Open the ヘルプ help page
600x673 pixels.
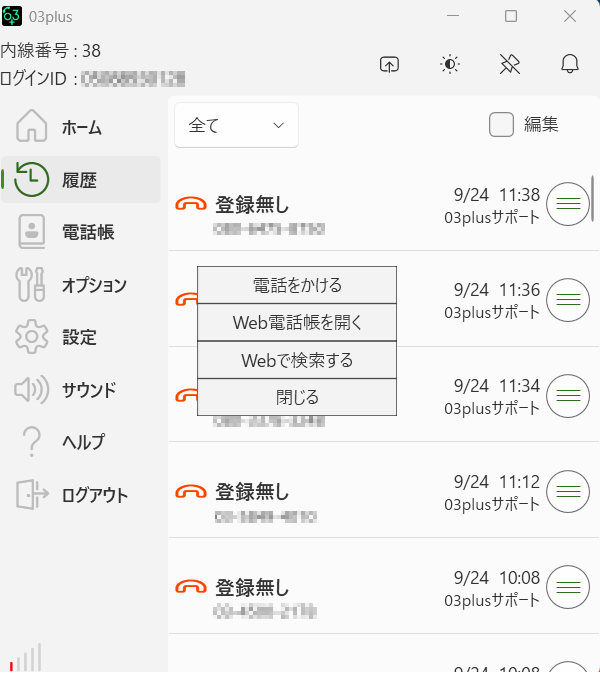pyautogui.click(x=80, y=442)
